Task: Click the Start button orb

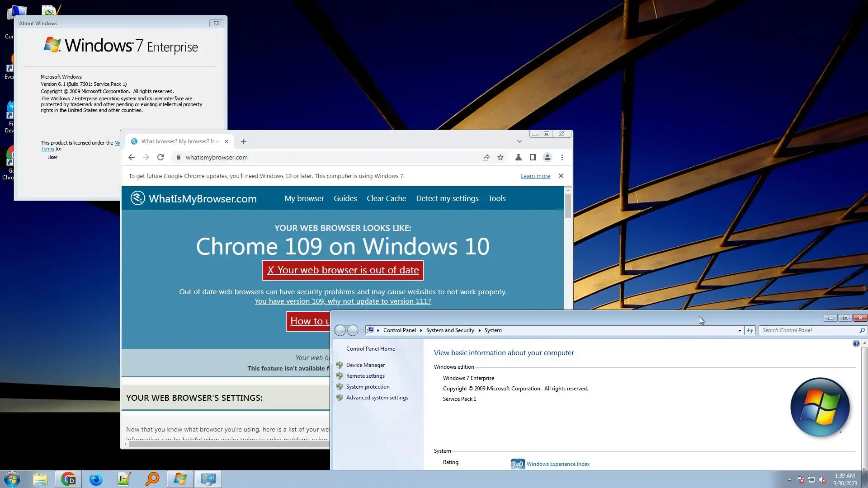Action: [12, 479]
